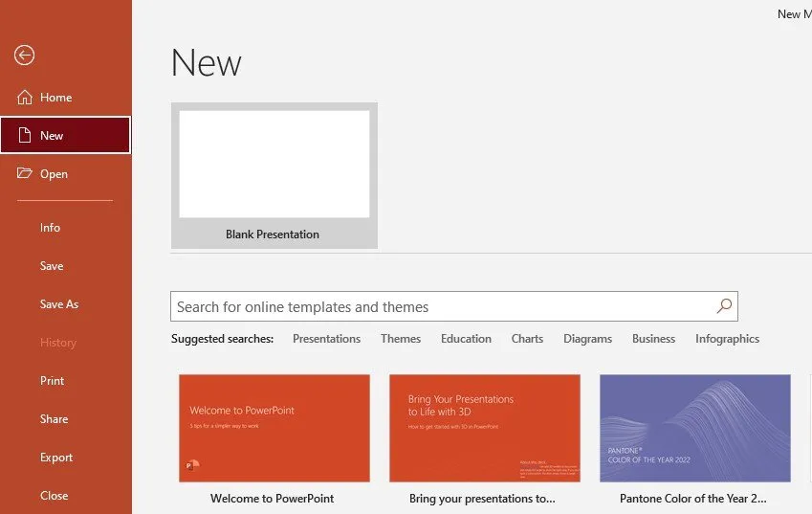The height and width of the screenshot is (514, 812).
Task: Go to Share in the sidebar
Action: click(55, 419)
